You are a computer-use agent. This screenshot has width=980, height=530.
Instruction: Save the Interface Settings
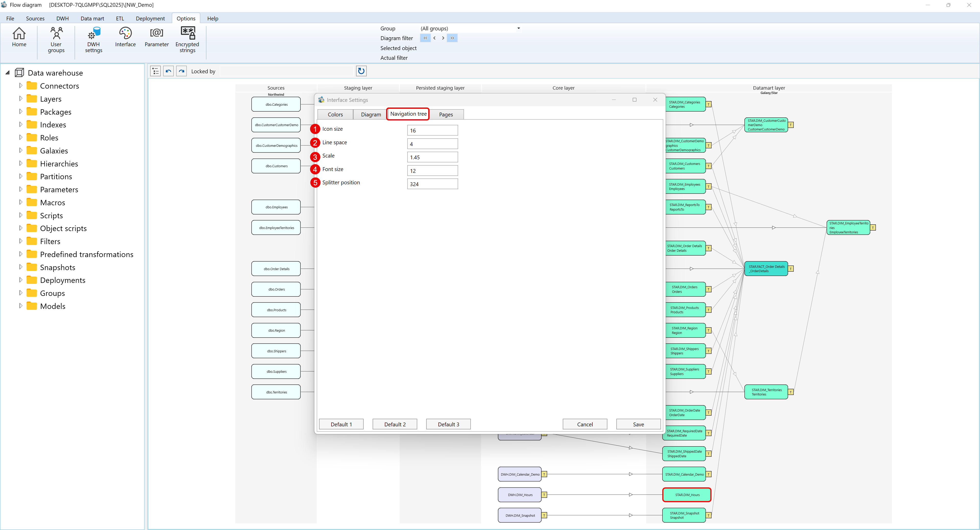pyautogui.click(x=638, y=424)
